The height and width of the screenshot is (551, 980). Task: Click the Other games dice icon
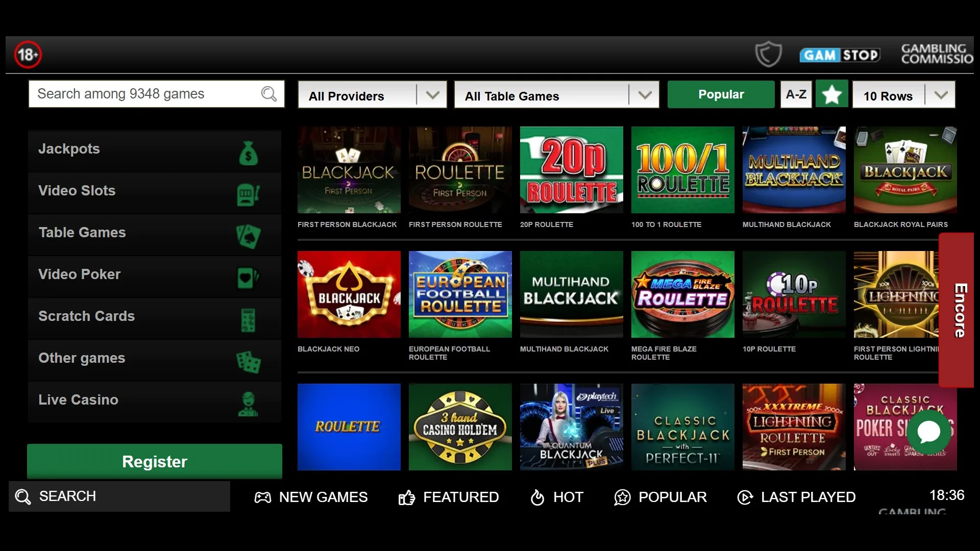pos(249,362)
